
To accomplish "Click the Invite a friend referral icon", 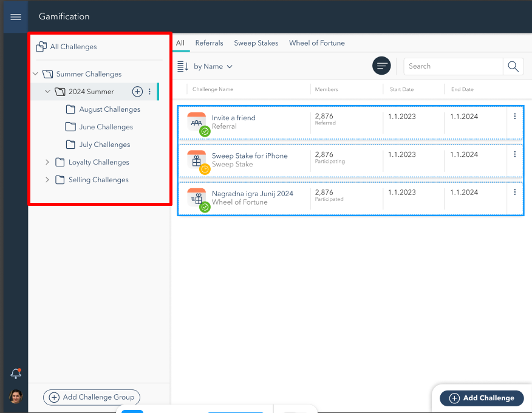I will [196, 121].
